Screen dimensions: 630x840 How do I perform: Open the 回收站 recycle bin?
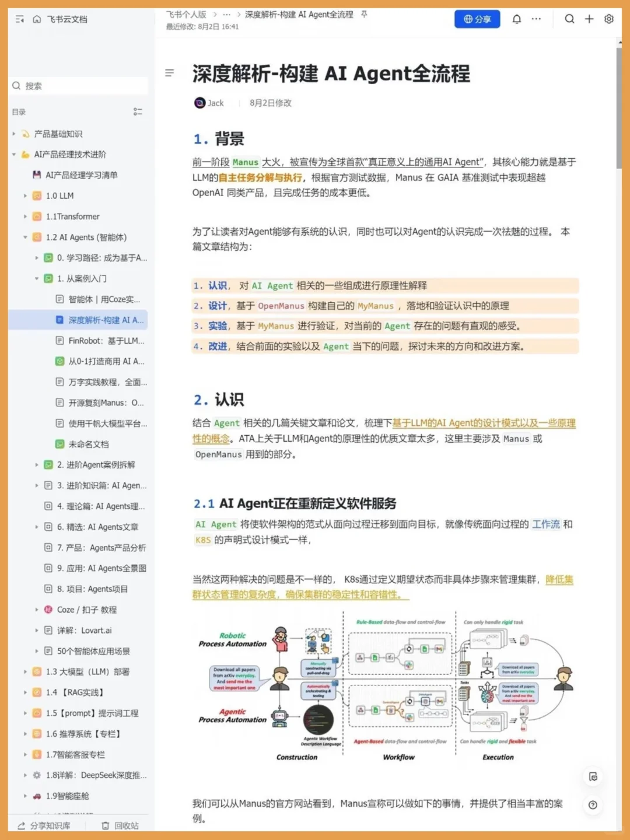click(120, 825)
